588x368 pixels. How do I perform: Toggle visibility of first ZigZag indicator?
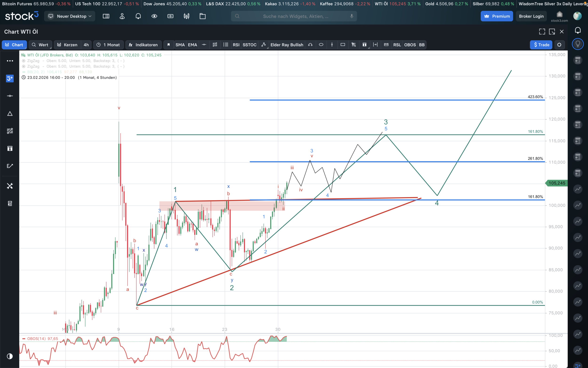[x=24, y=61]
